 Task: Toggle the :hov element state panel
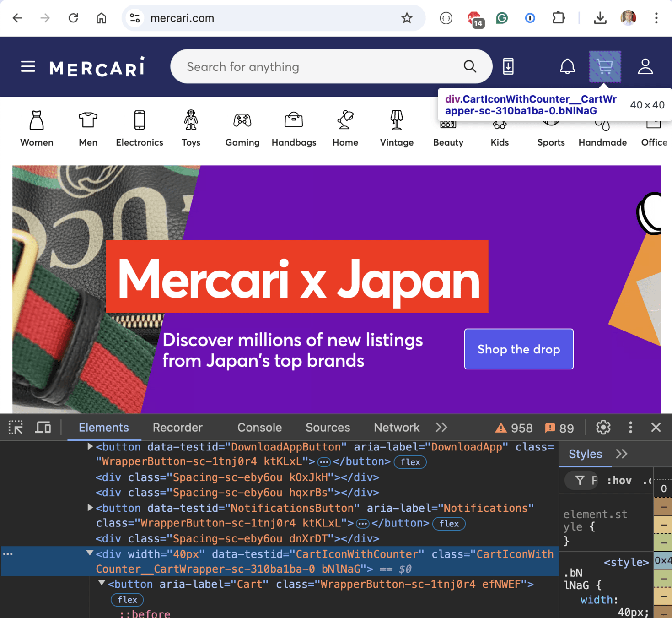click(x=619, y=481)
